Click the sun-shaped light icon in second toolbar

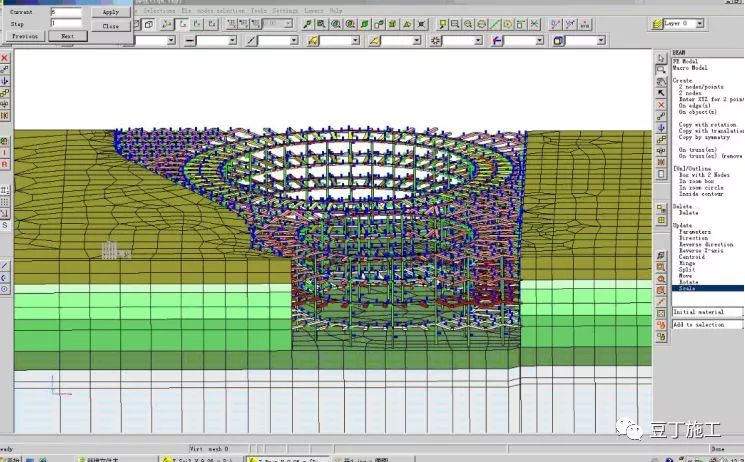click(435, 41)
